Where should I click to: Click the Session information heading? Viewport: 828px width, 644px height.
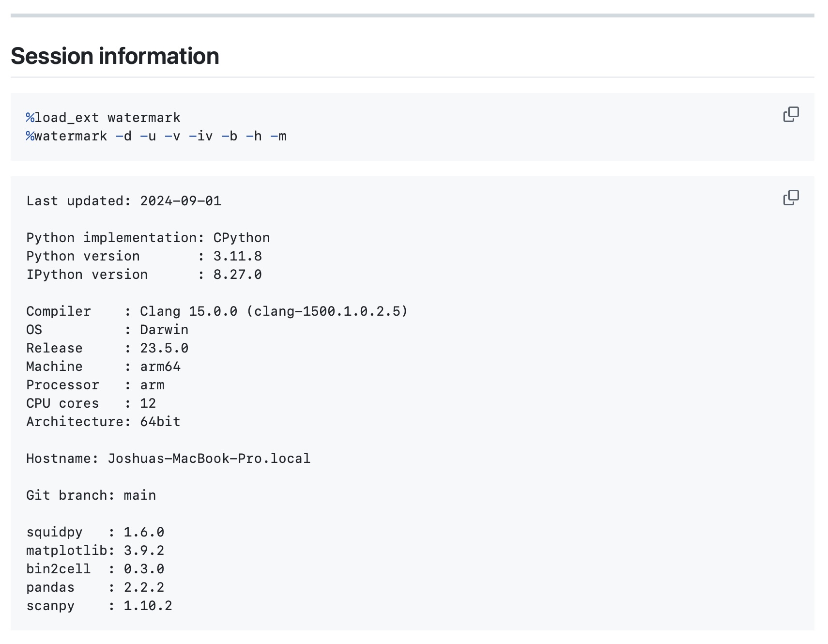[x=115, y=56]
